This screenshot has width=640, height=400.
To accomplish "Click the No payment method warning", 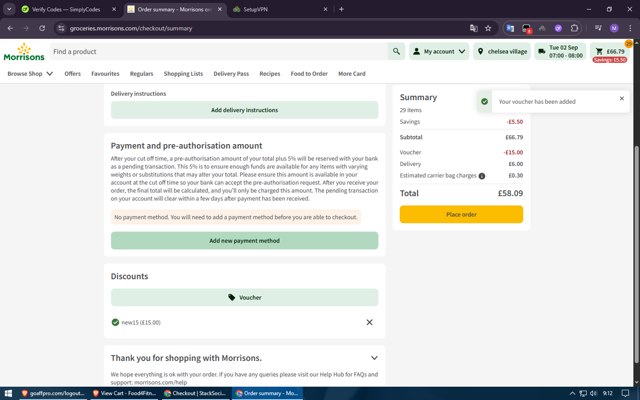I will (x=236, y=217).
